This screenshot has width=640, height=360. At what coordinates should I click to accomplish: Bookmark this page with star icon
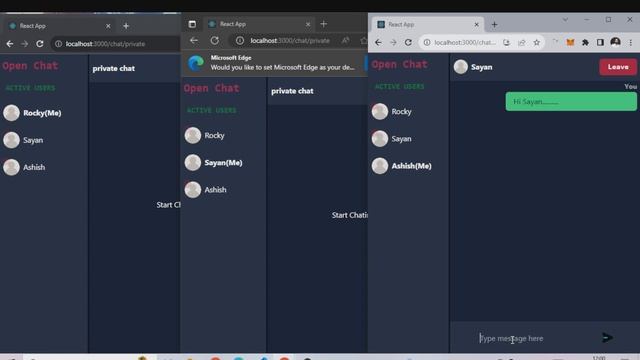tap(537, 42)
